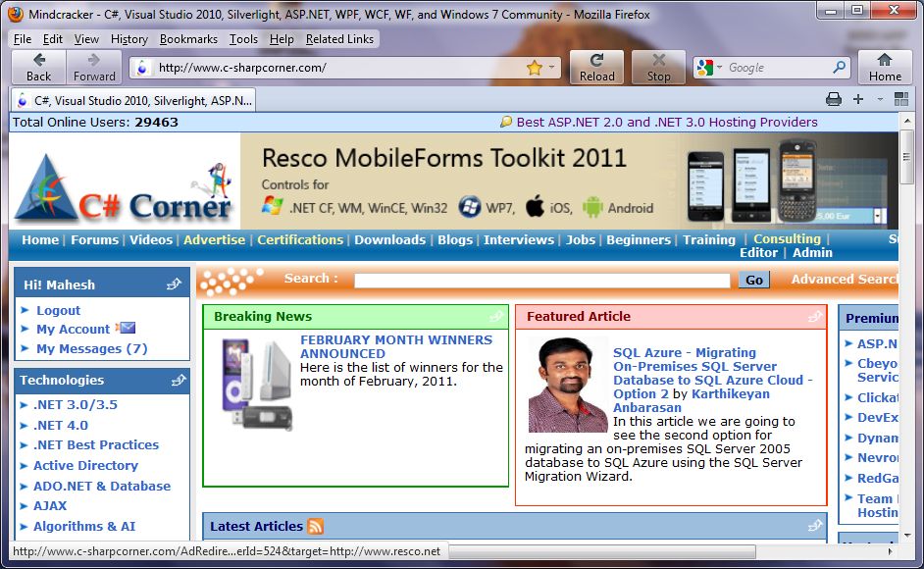Bookmark page with the star icon
Image resolution: width=924 pixels, height=569 pixels.
(535, 68)
